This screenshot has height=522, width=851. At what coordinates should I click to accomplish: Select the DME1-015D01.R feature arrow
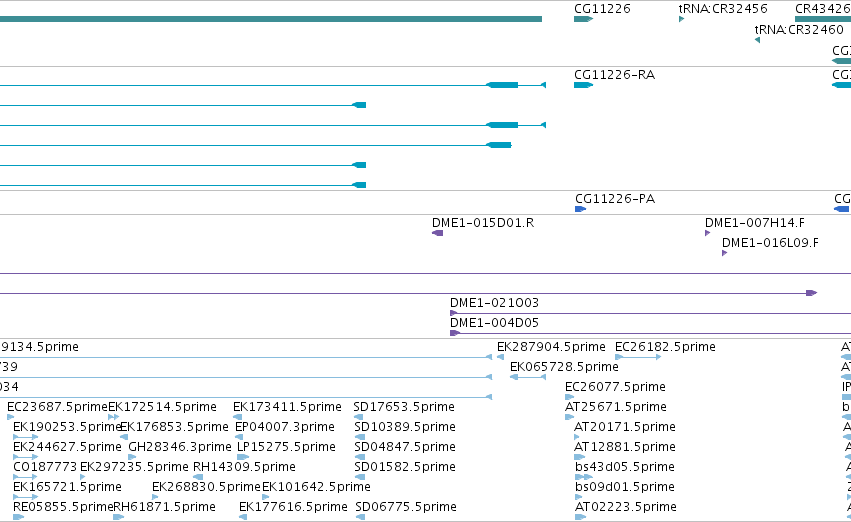(x=437, y=233)
